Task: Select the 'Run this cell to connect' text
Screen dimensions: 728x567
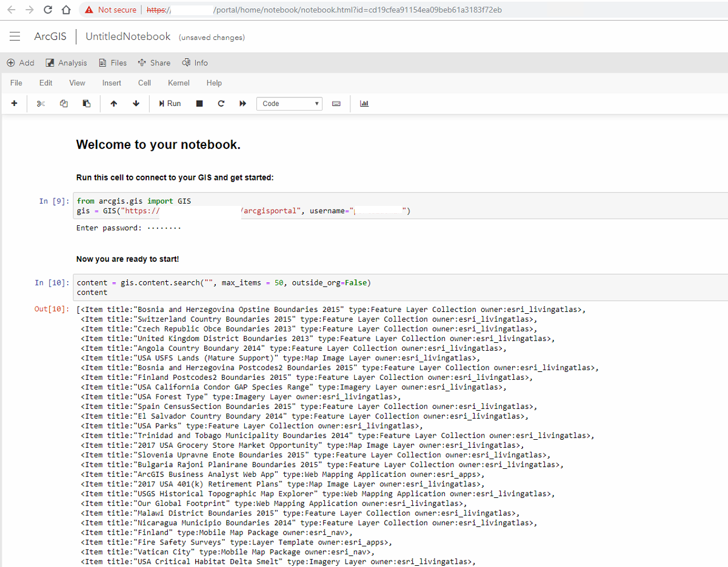Action: (175, 177)
